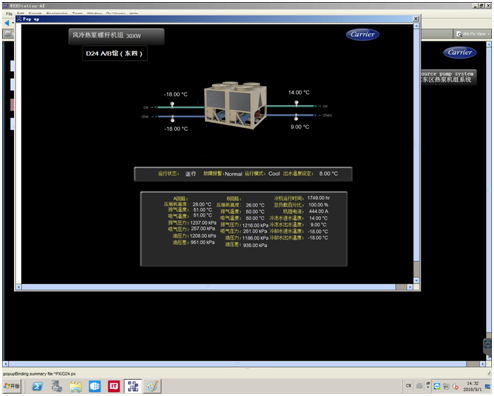Open the File menu
Image resolution: width=494 pixels, height=396 pixels.
(9, 14)
